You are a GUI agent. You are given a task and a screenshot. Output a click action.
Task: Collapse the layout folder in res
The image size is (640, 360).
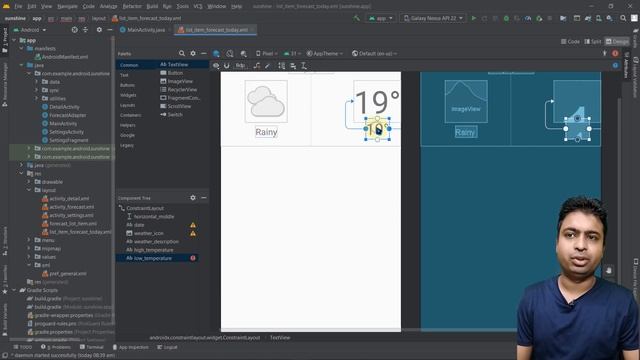click(29, 190)
